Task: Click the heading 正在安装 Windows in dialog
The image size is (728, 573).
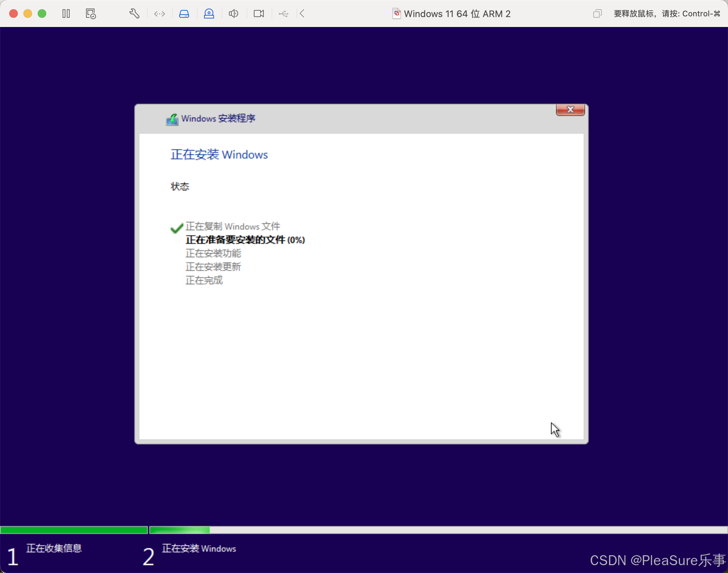Action: click(219, 155)
